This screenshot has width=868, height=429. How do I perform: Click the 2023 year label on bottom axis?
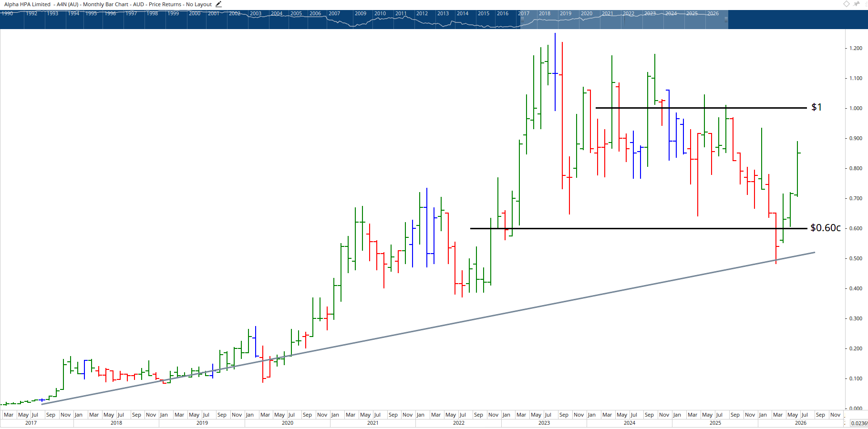pyautogui.click(x=544, y=423)
